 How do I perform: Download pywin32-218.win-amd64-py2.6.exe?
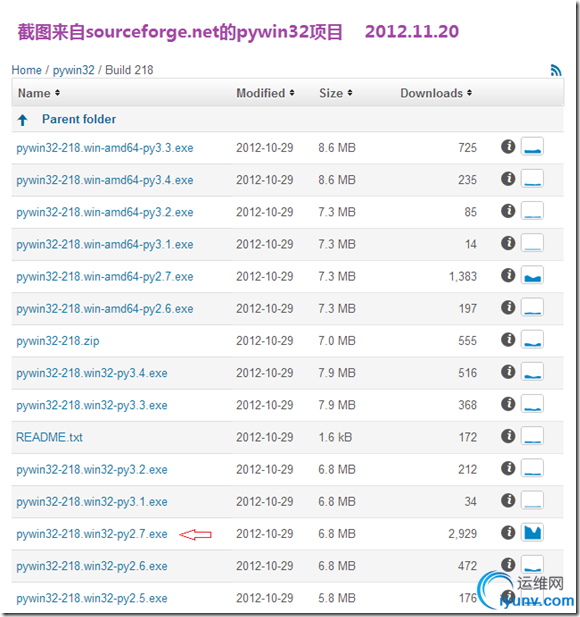(x=105, y=309)
